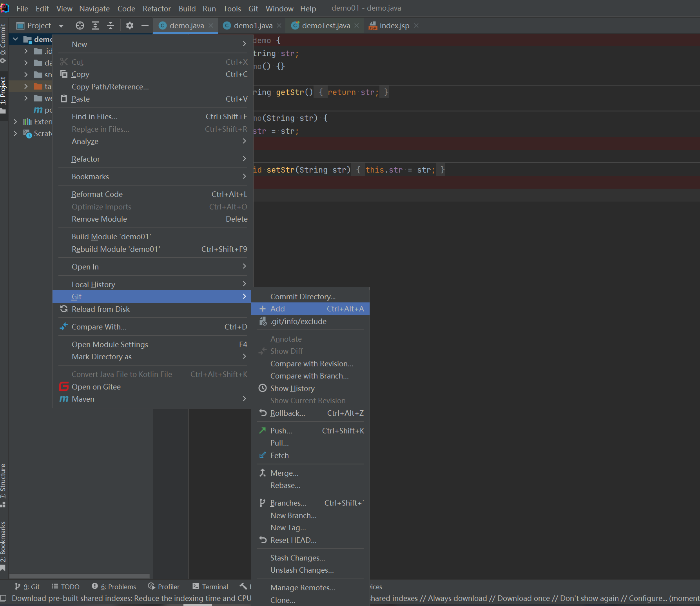Toggle the 2: Bookmarks side panel

click(3, 546)
